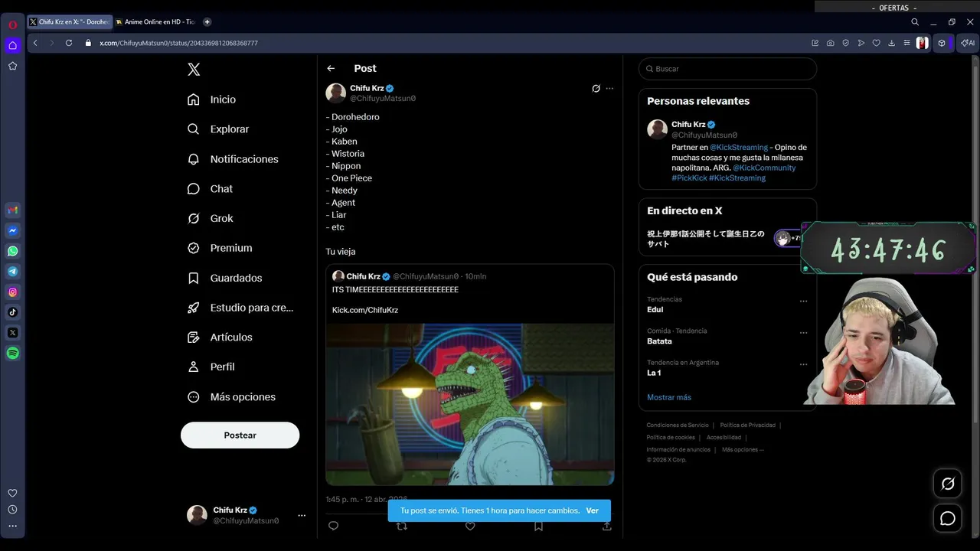
Task: Open Messenger in the Opera sidebar
Action: pos(12,230)
